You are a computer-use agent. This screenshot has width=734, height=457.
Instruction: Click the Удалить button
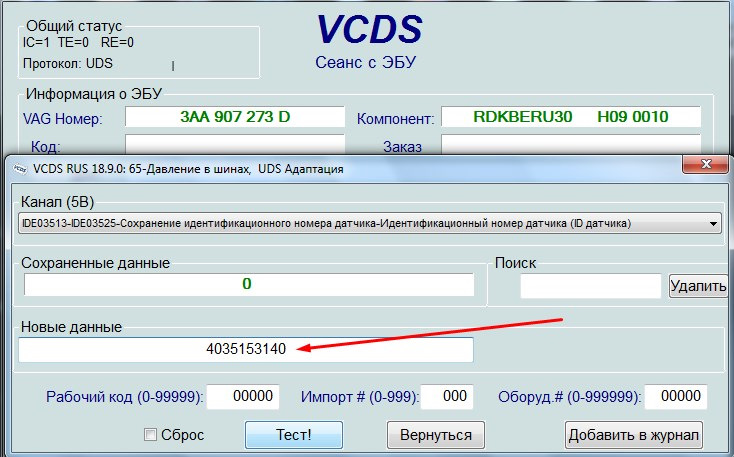698,286
